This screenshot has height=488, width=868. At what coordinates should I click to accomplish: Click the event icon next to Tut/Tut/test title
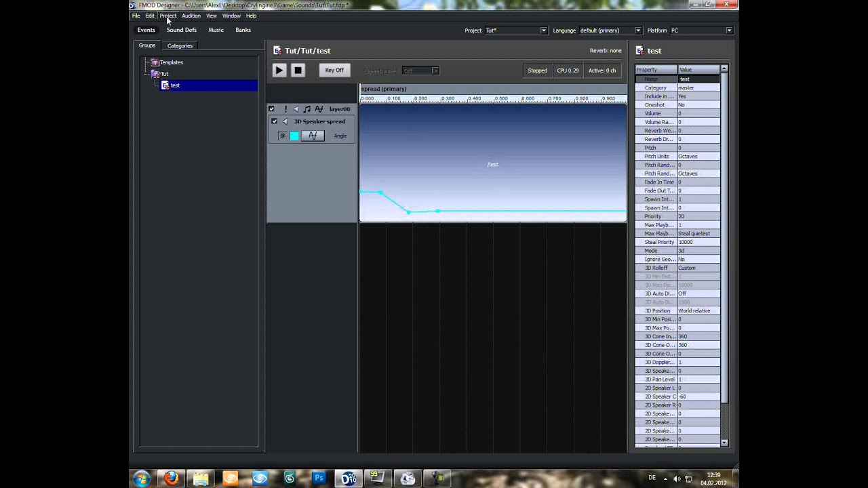(x=277, y=51)
